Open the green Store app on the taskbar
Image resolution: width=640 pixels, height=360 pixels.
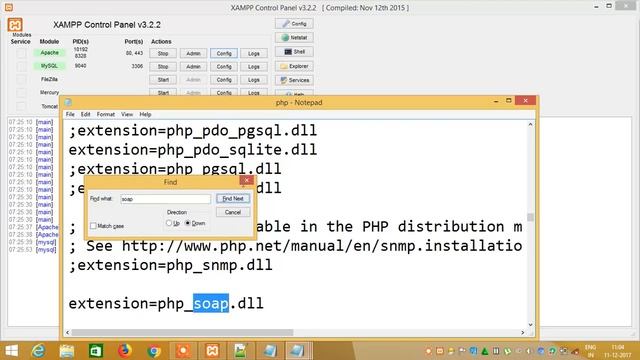[96, 351]
